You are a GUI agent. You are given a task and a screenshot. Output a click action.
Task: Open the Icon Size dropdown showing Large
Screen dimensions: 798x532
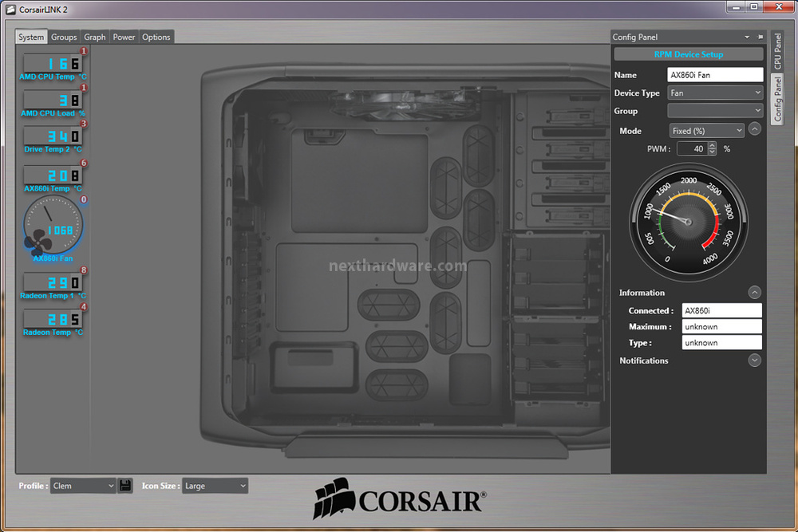(215, 486)
